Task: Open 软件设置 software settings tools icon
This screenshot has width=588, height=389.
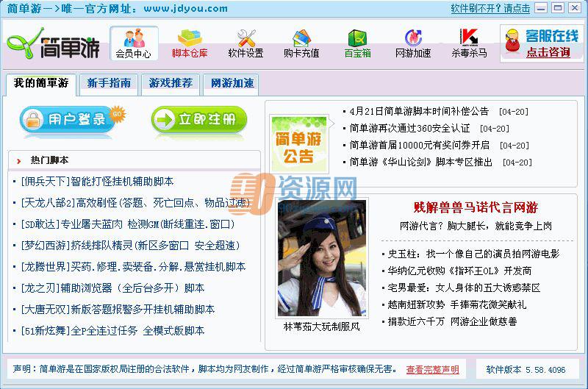Action: point(246,43)
